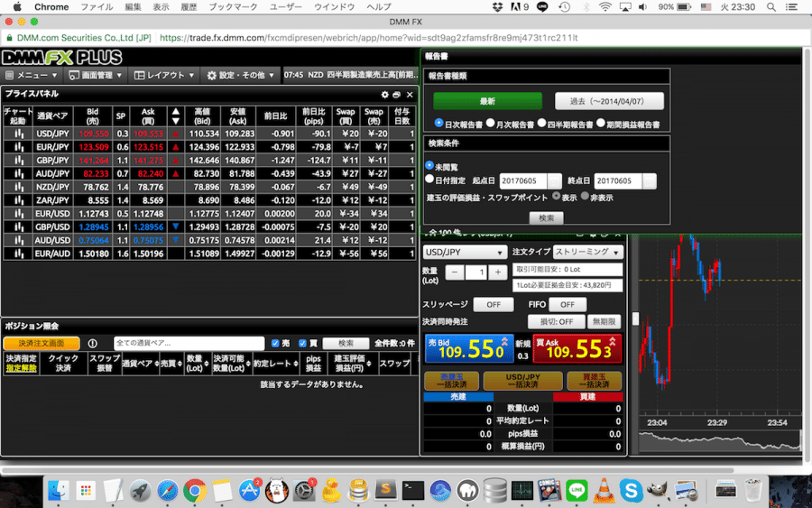Open Chrome ブックマーク menu
Image resolution: width=812 pixels, height=508 pixels.
(x=233, y=6)
